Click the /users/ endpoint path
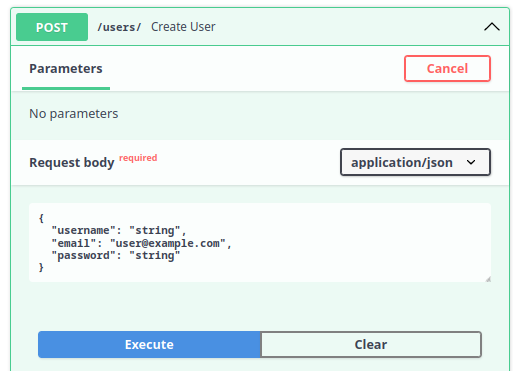The height and width of the screenshot is (371, 516). (119, 27)
